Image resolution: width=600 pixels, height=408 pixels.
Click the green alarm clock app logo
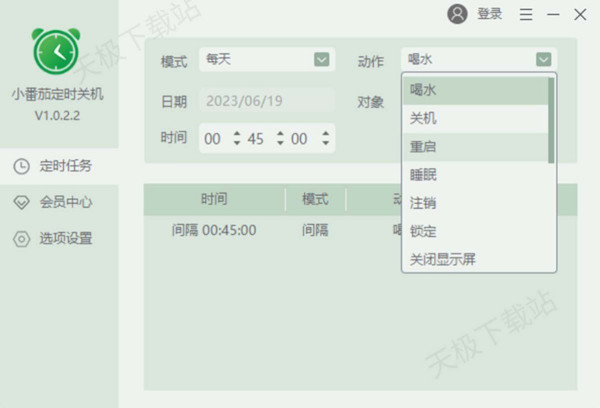[56, 52]
